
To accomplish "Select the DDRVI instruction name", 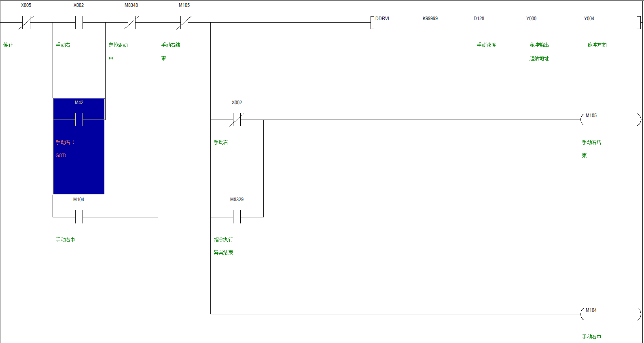I will tap(382, 19).
